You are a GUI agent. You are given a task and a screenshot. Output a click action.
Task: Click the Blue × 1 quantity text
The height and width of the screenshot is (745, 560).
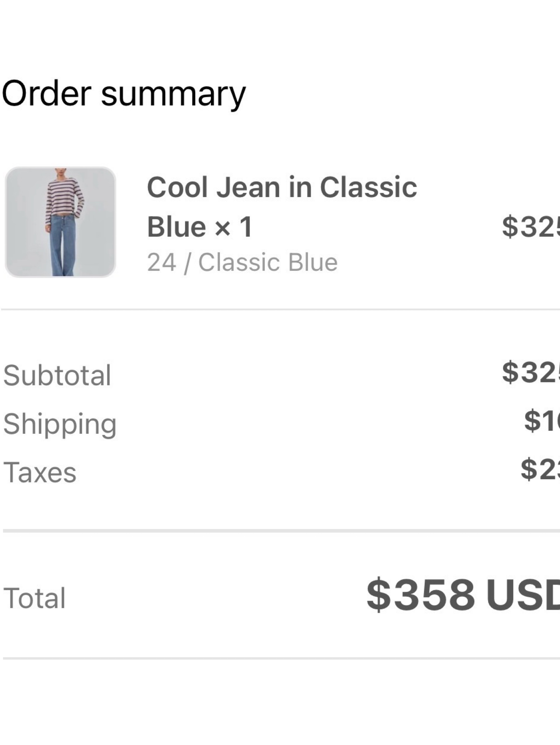tap(200, 227)
